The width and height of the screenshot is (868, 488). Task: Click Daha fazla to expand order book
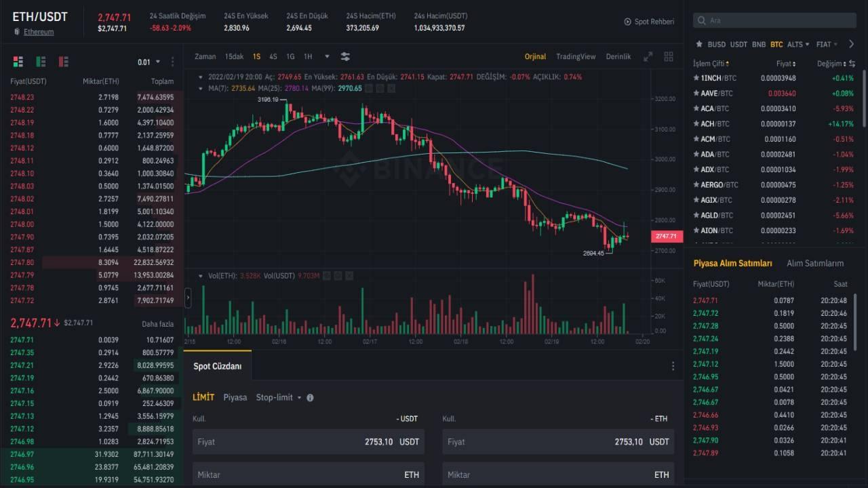[x=157, y=324]
